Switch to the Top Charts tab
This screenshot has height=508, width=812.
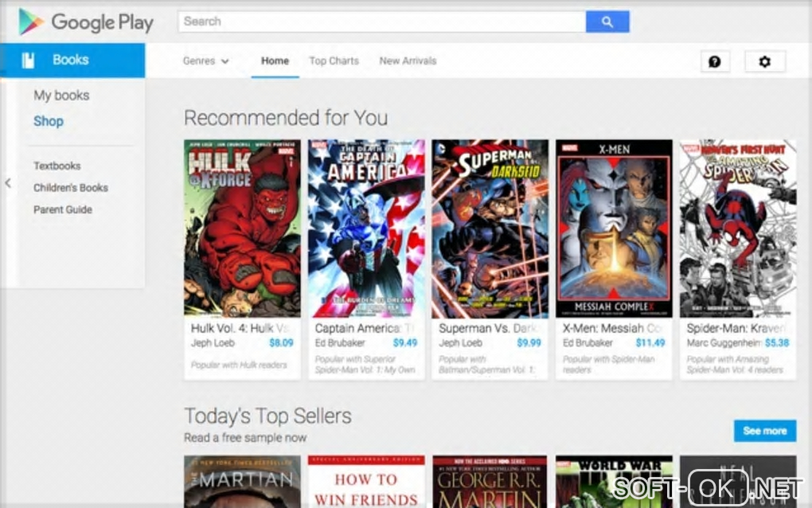tap(334, 61)
